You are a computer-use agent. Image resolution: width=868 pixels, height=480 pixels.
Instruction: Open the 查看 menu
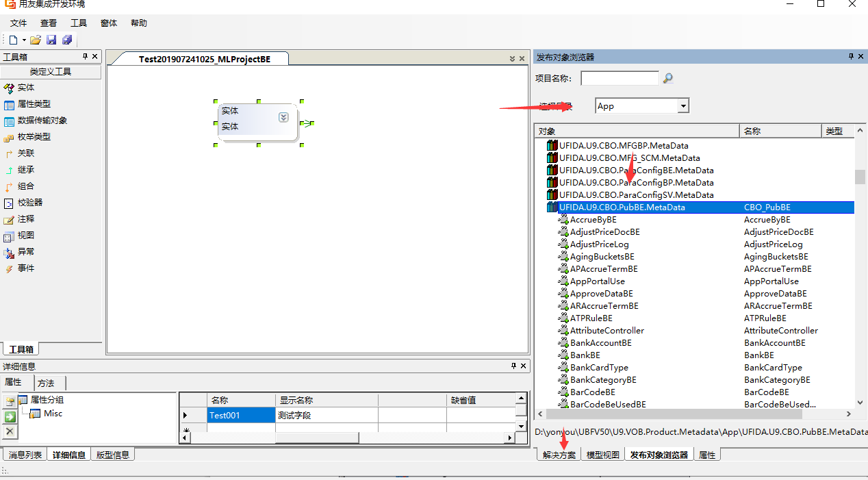(49, 23)
